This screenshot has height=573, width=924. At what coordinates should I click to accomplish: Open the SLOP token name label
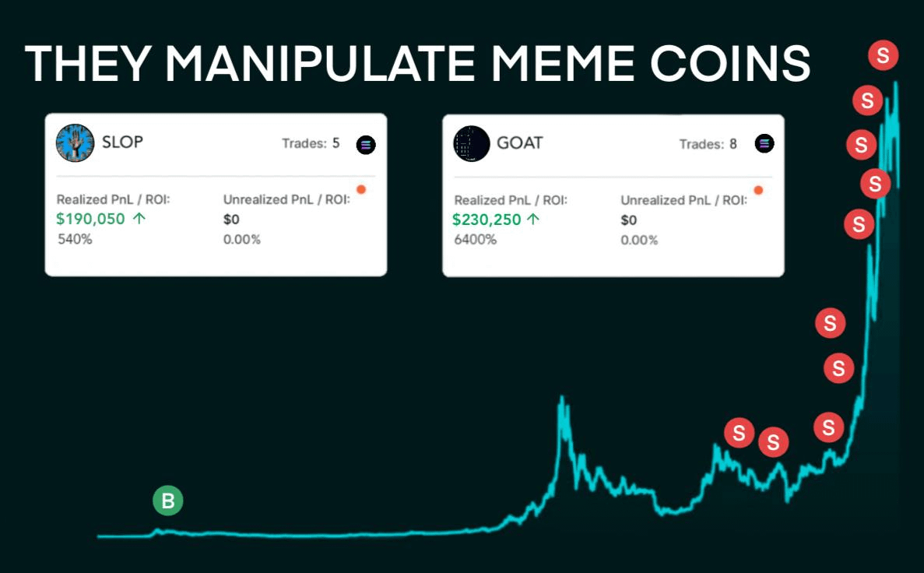click(x=125, y=142)
